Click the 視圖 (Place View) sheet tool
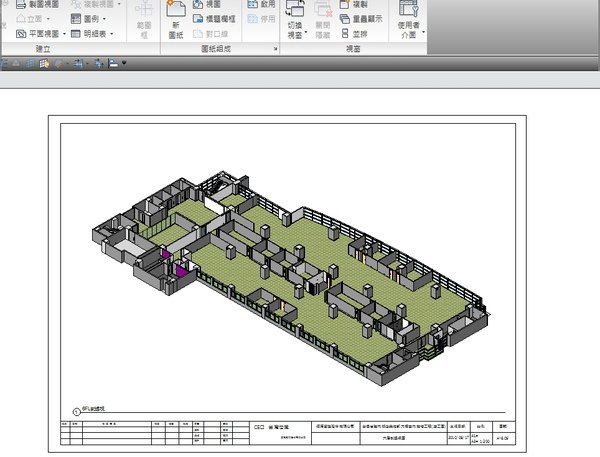Screen dimensions: 600x457 (x=207, y=4)
